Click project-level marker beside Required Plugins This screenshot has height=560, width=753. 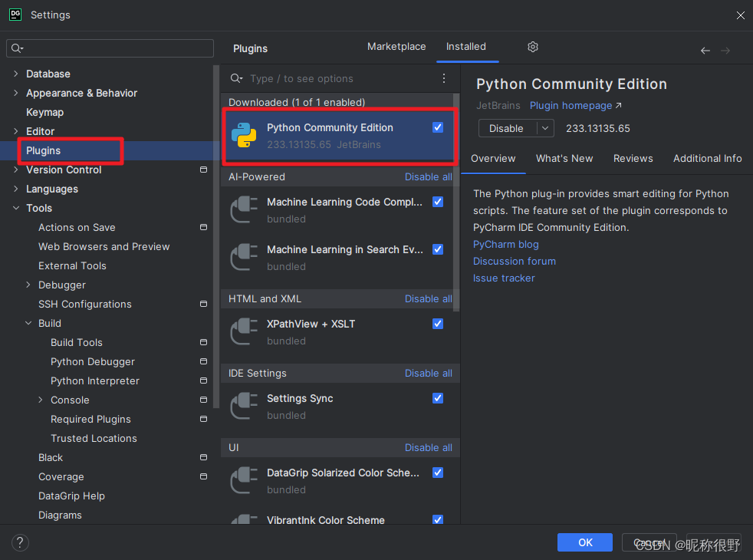point(204,420)
